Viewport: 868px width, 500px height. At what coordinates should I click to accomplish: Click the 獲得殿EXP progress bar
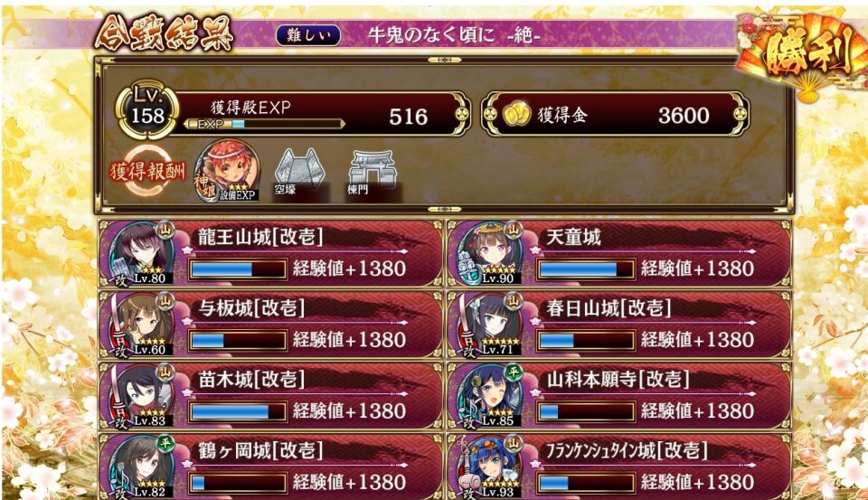[265, 124]
